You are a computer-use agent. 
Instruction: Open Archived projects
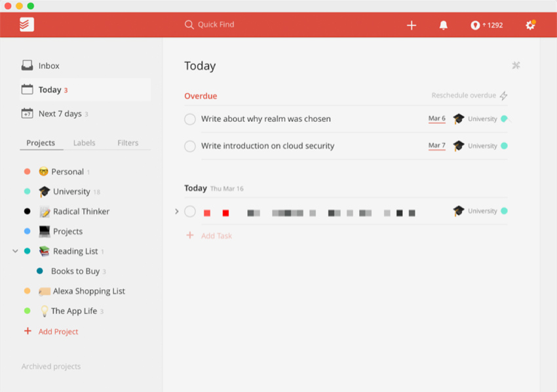pyautogui.click(x=51, y=366)
